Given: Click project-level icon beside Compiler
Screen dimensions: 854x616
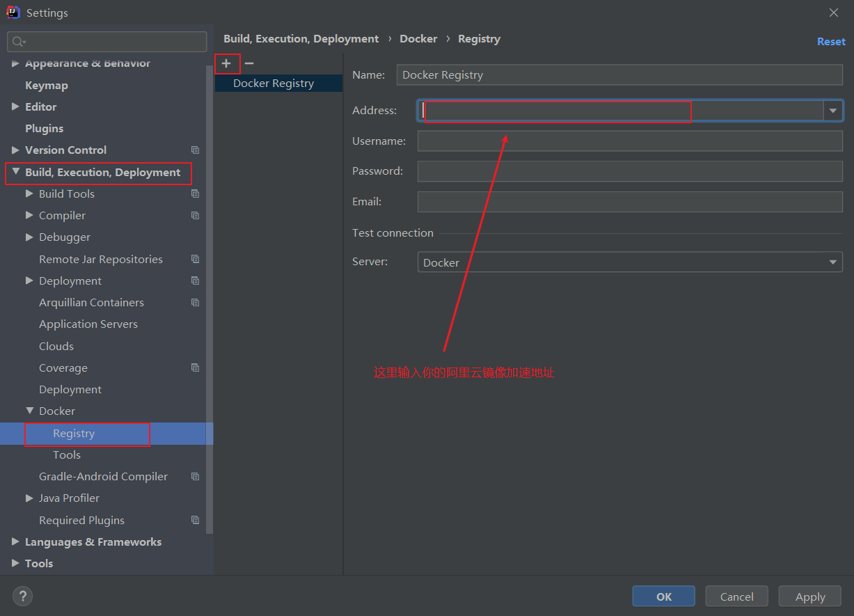Looking at the screenshot, I should (195, 216).
